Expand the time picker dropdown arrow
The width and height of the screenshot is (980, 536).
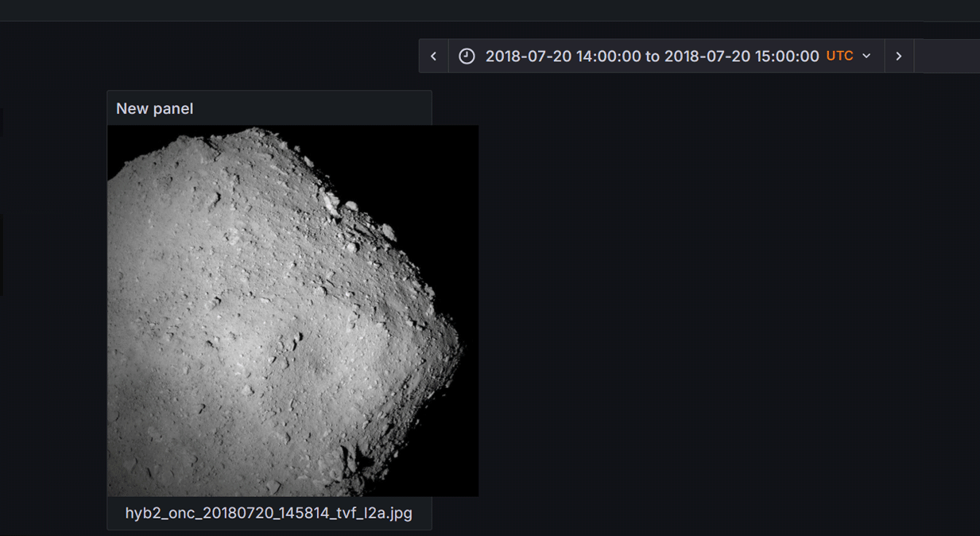[867, 56]
